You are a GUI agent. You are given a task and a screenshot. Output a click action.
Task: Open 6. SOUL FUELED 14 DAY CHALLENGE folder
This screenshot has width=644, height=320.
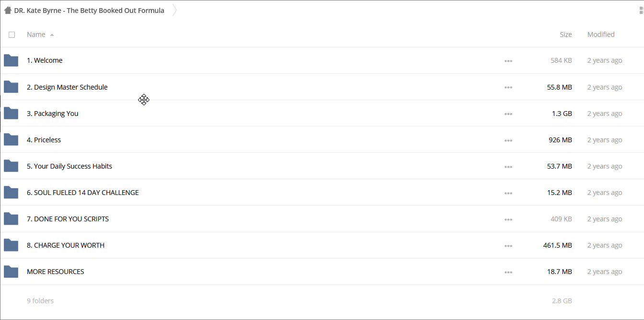click(83, 193)
